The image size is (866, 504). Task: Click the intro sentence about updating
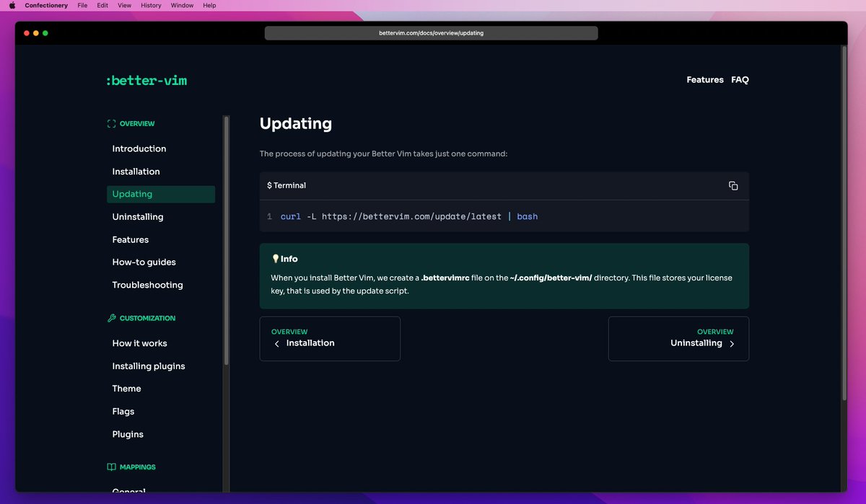tap(384, 154)
